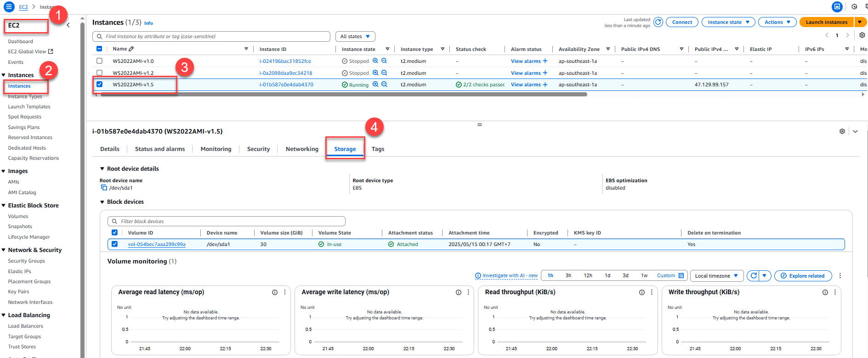Click the Connect button
This screenshot has width=868, height=358.
[x=682, y=22]
